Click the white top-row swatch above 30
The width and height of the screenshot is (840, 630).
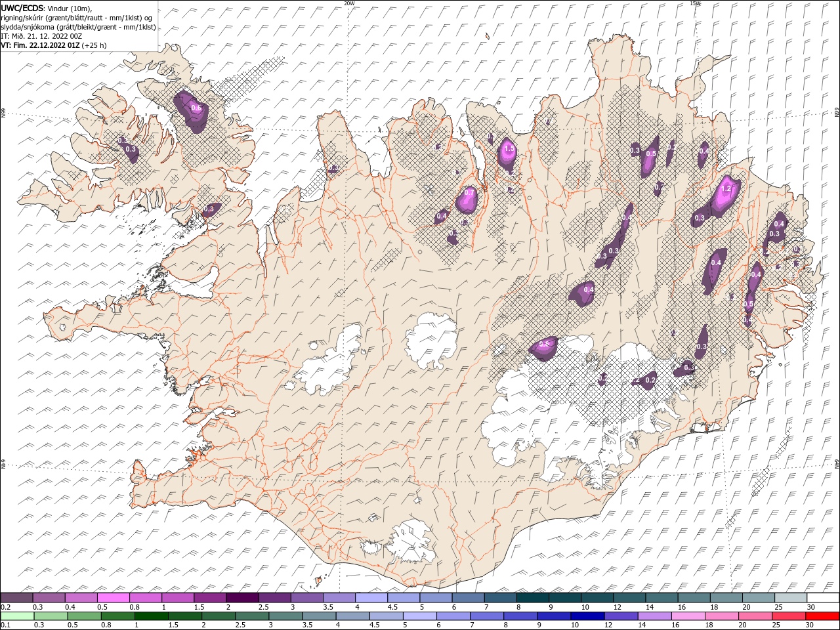(823, 598)
